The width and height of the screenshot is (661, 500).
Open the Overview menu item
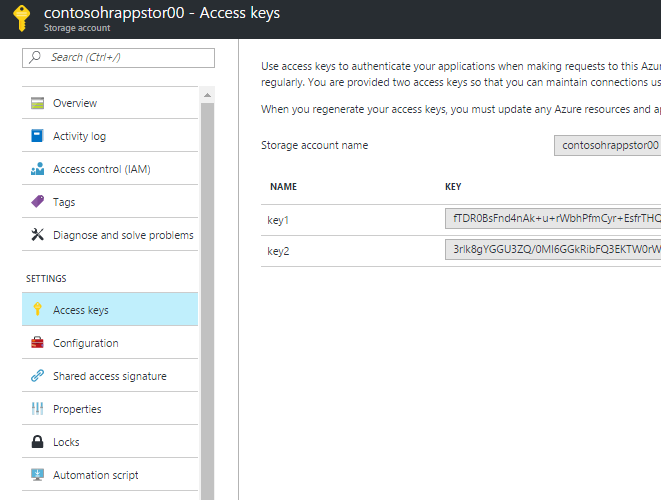(75, 103)
